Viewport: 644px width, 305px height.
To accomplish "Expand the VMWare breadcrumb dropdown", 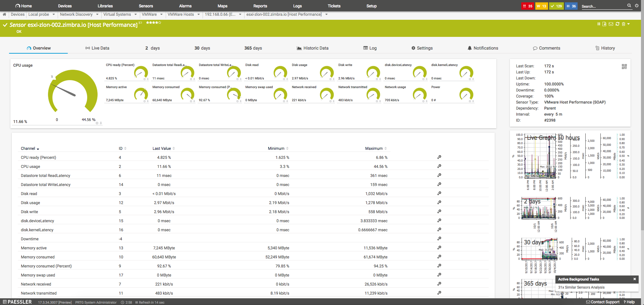I will 161,14.
